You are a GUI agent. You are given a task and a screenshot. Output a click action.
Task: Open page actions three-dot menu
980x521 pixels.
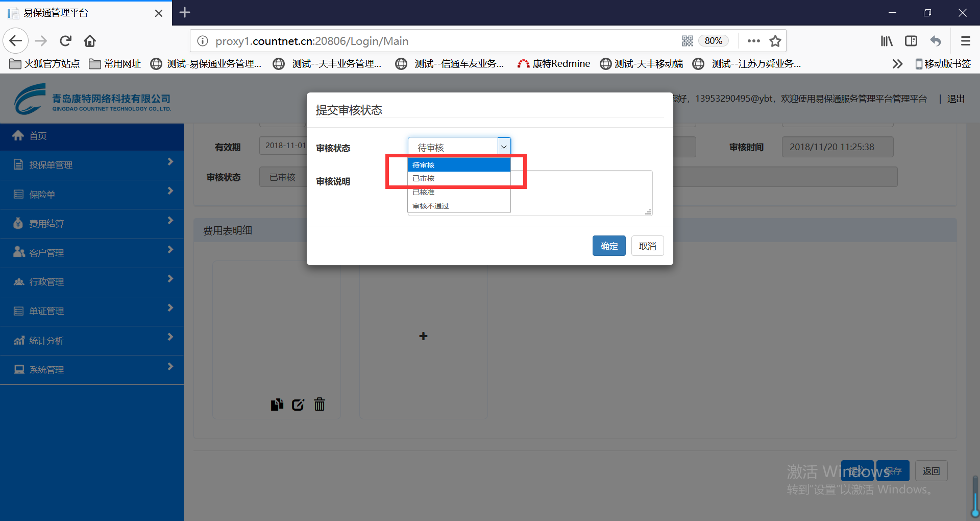tap(753, 41)
